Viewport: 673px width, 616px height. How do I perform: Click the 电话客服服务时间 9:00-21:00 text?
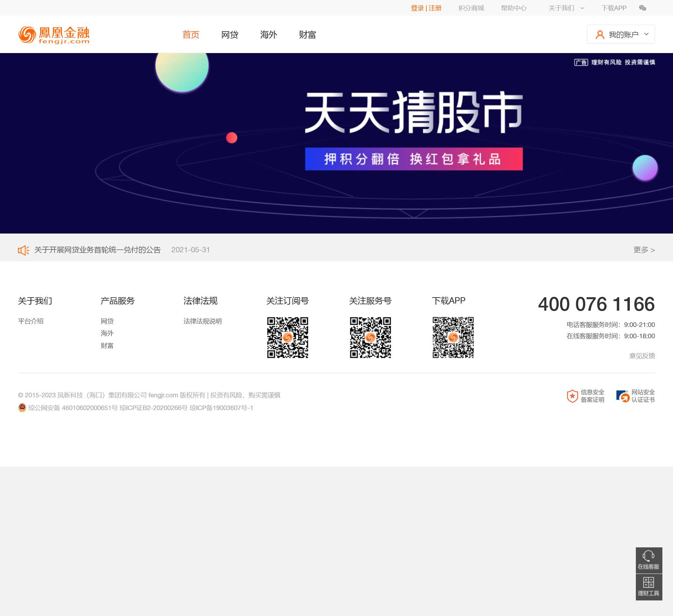pos(611,325)
